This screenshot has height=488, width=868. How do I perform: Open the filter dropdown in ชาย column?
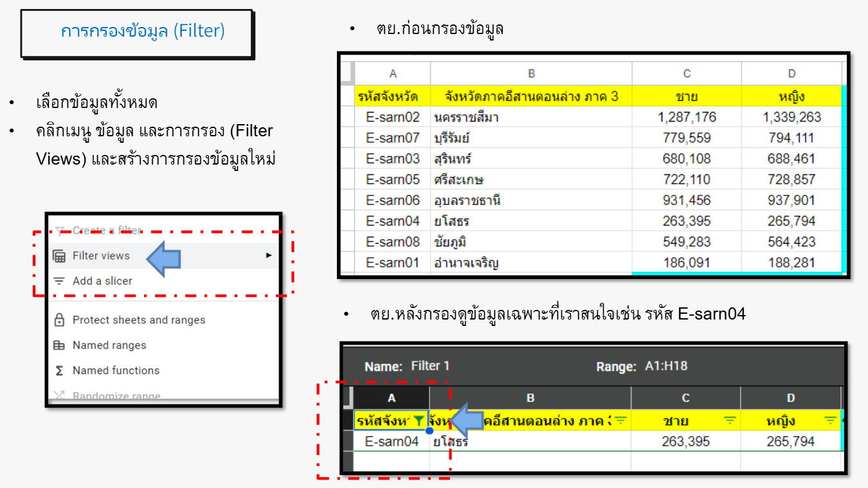[730, 420]
